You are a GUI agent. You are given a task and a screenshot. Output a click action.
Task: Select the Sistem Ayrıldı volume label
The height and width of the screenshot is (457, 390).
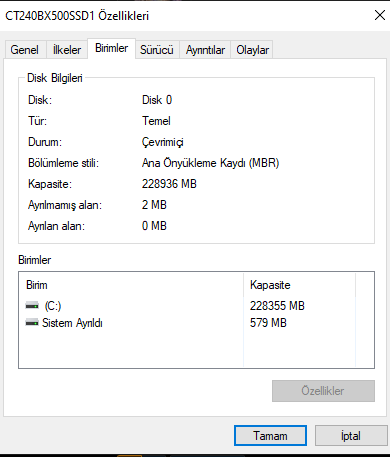tap(72, 323)
